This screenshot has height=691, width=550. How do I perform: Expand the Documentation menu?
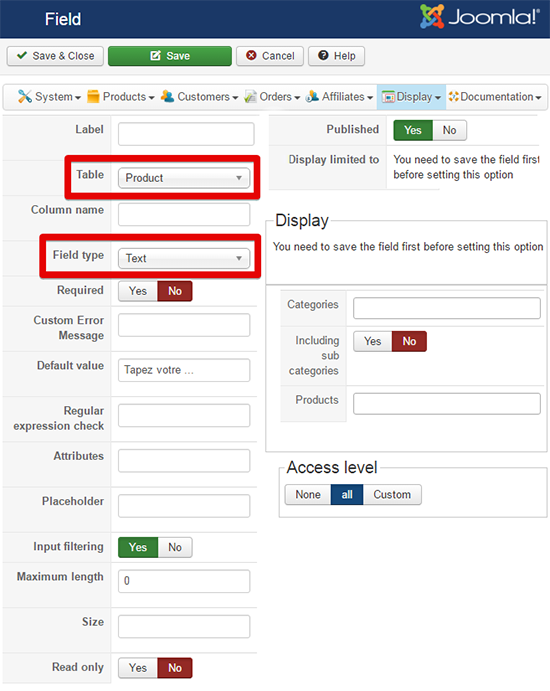click(x=494, y=97)
